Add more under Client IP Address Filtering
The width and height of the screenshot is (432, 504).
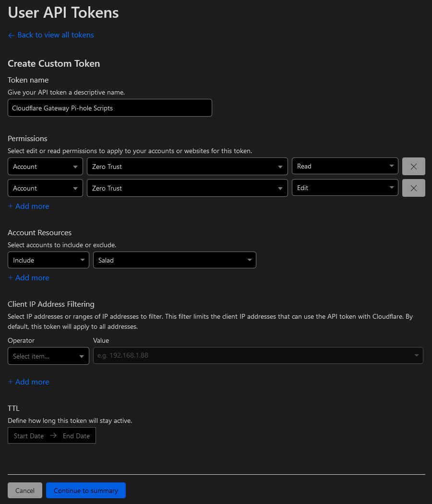29,382
